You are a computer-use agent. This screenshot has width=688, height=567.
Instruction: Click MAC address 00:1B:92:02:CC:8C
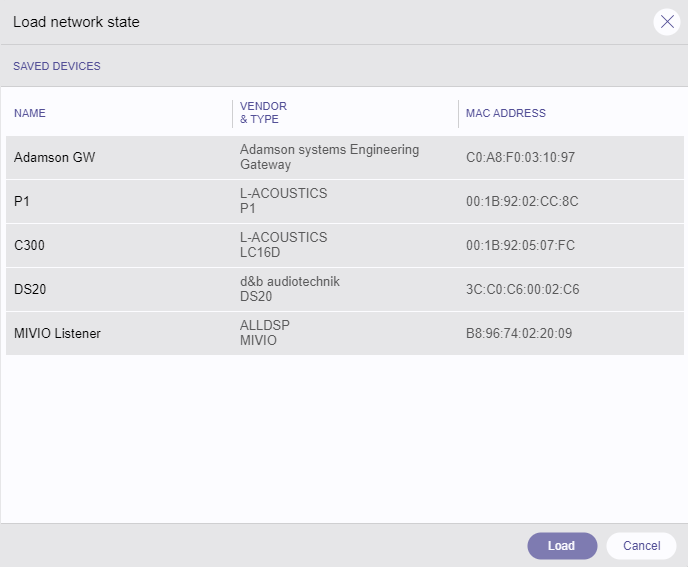click(522, 202)
